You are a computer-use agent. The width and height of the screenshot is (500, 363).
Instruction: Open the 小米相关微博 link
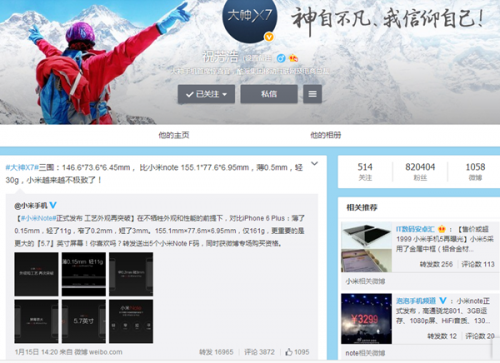(x=365, y=282)
